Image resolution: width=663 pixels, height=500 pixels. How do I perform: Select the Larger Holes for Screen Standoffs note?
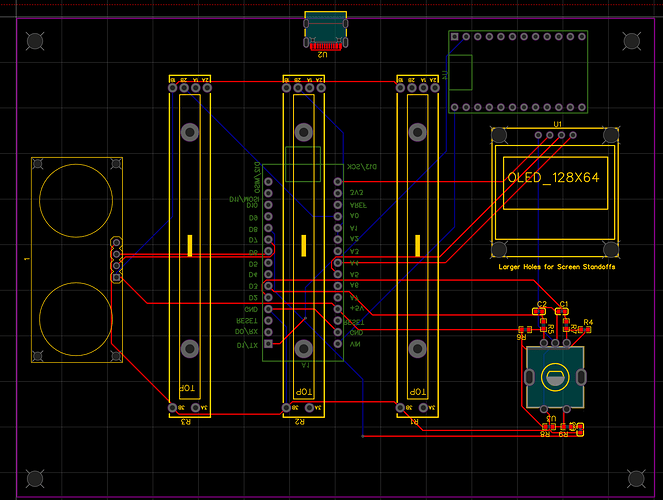click(x=556, y=267)
